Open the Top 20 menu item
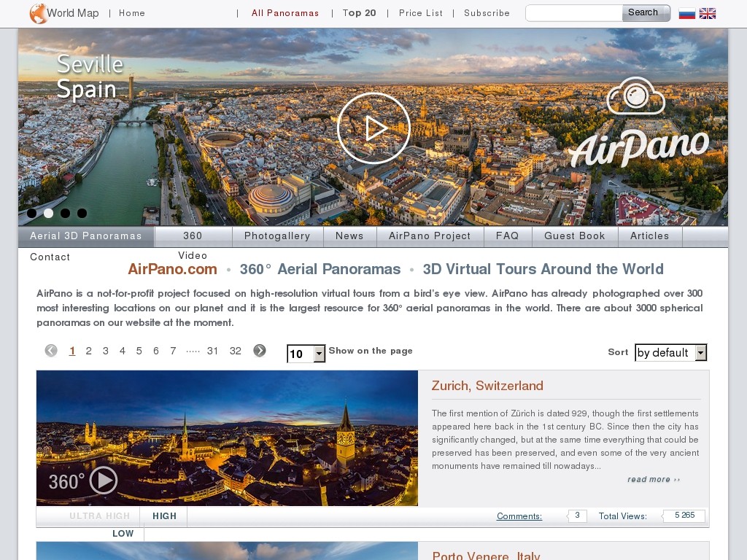 tap(359, 13)
